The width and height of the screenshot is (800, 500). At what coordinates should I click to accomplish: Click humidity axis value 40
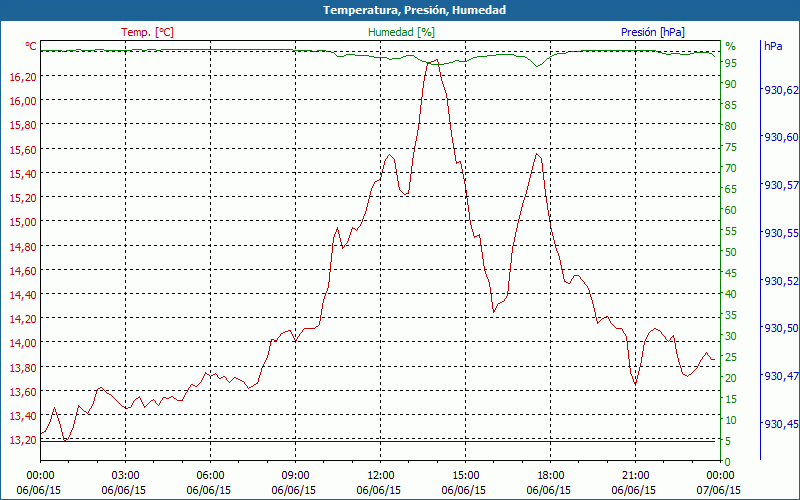(x=731, y=294)
